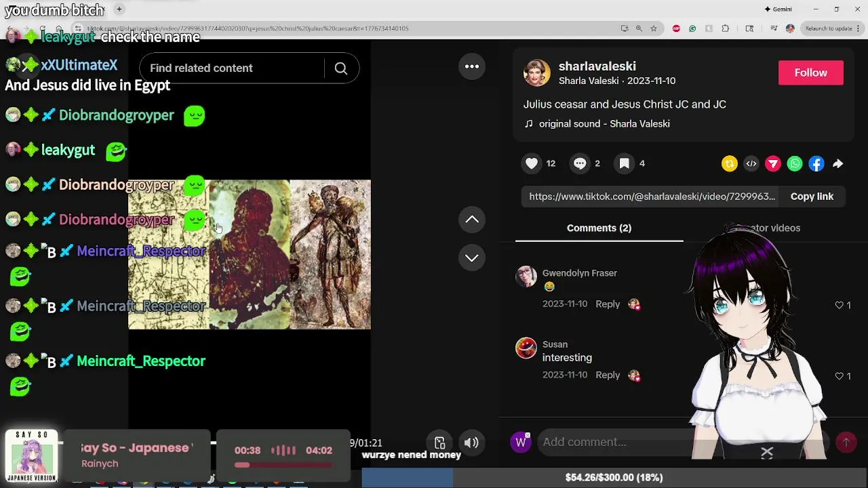This screenshot has width=868, height=488.
Task: Like Susan's comment with the heart
Action: (x=840, y=375)
